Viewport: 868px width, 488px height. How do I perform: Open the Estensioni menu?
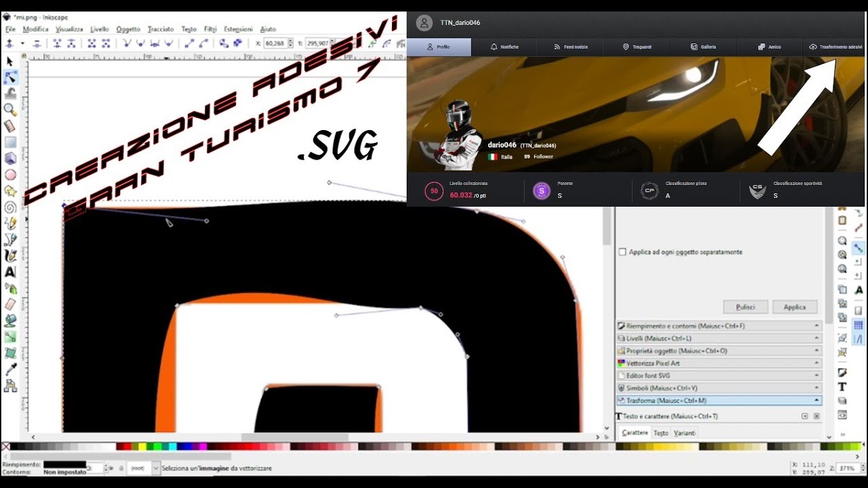click(x=238, y=29)
